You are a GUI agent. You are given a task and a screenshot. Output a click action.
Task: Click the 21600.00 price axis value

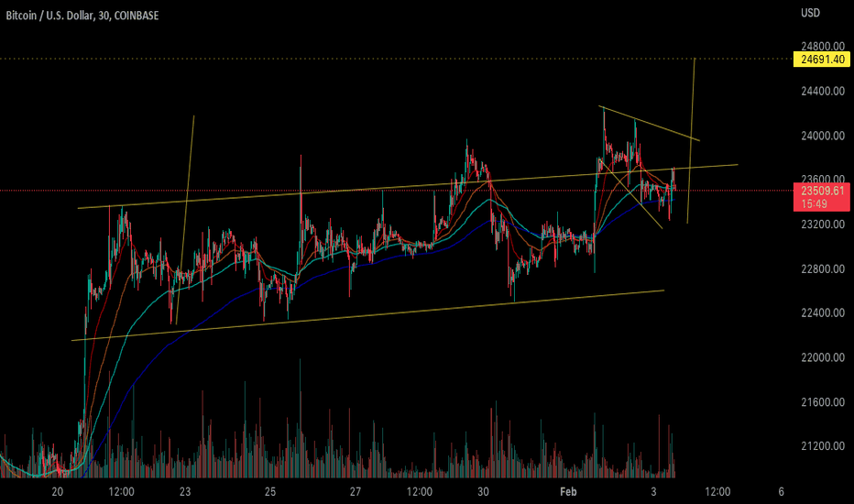point(823,402)
